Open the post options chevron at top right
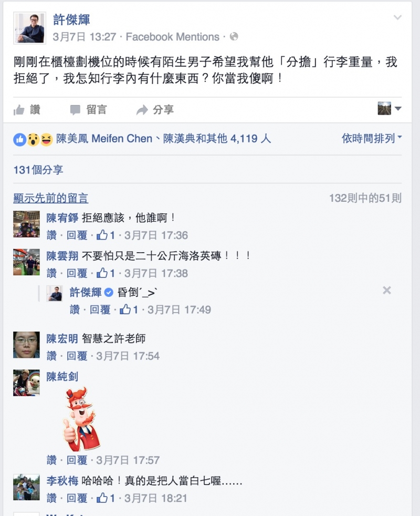 pyautogui.click(x=397, y=17)
